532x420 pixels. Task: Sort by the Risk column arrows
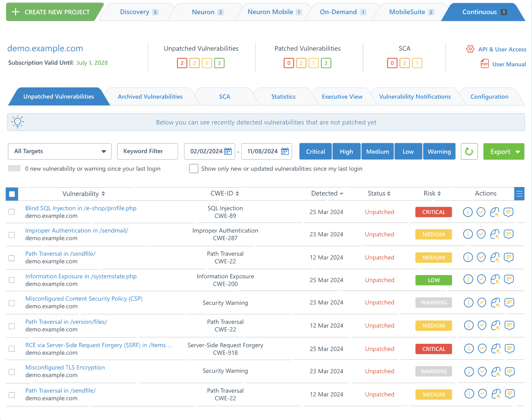[439, 193]
